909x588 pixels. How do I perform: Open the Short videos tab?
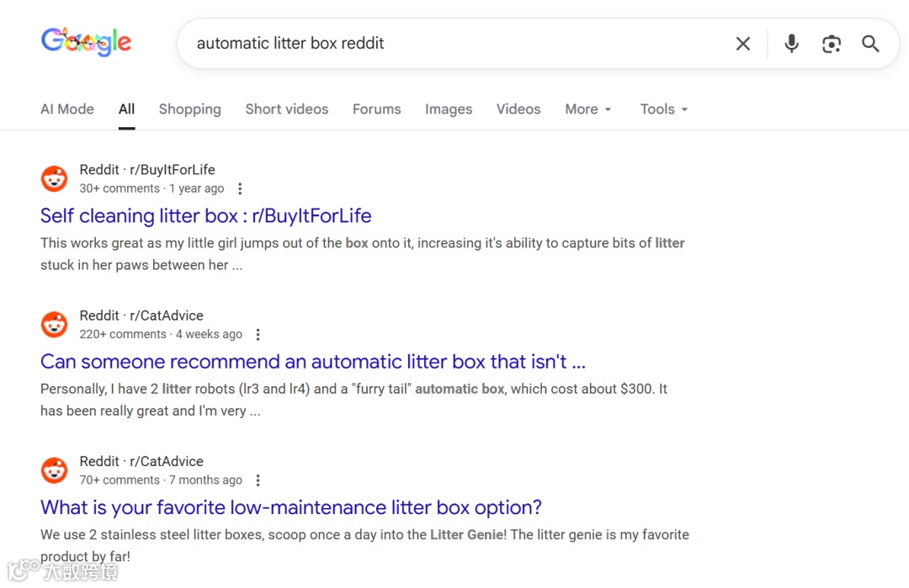point(286,109)
